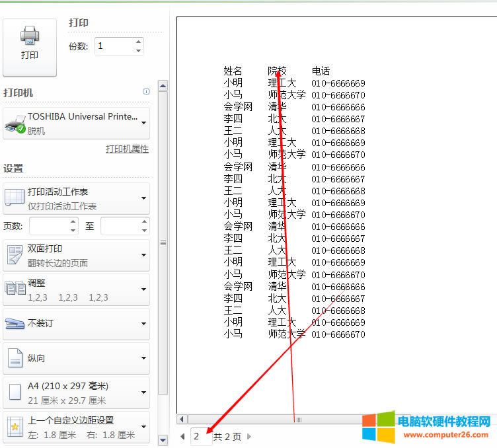Go to previous page in preview
The width and height of the screenshot is (497, 448).
click(182, 437)
